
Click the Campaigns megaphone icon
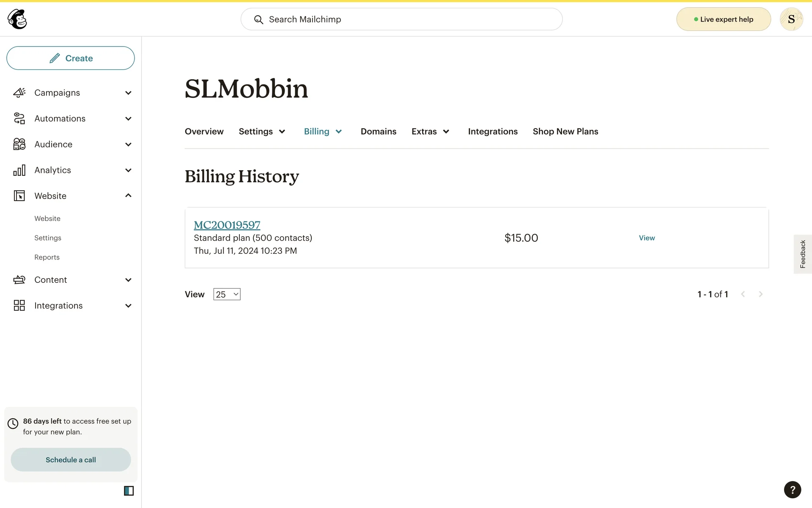(x=19, y=93)
